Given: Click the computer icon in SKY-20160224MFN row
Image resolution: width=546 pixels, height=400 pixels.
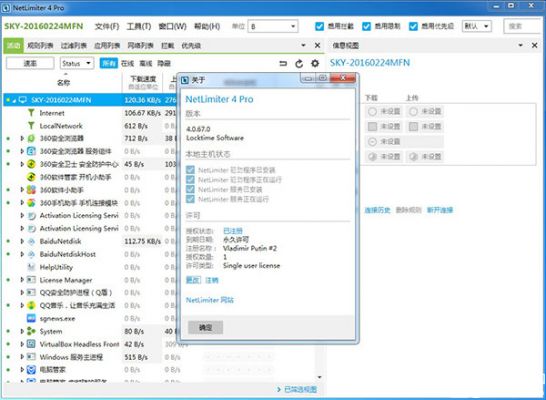Looking at the screenshot, I should tap(23, 100).
